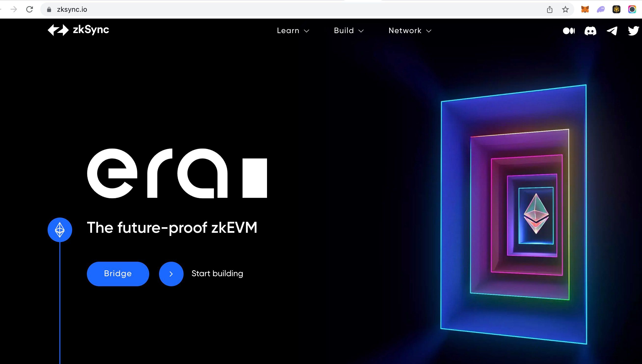The image size is (642, 364).
Task: Reload the zksync.io page
Action: [29, 10]
